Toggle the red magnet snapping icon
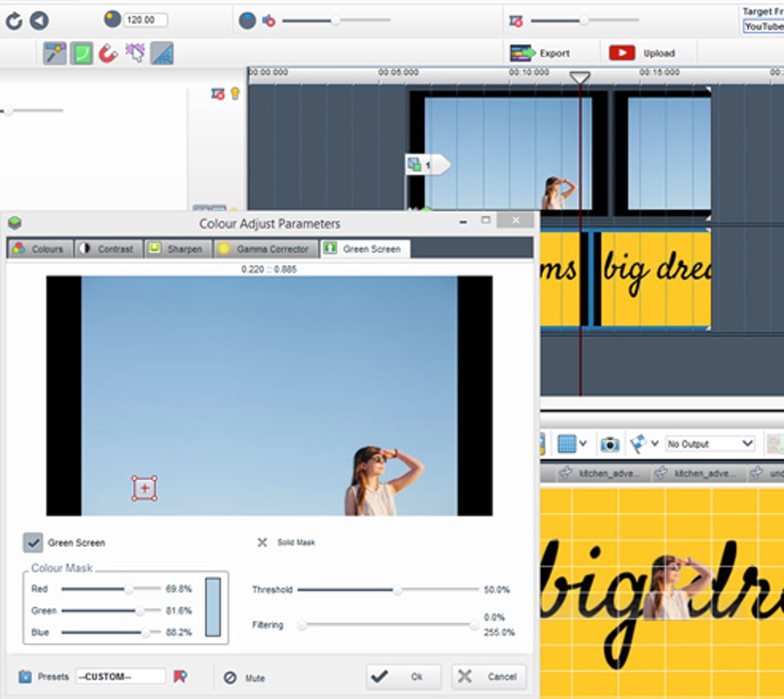 pyautogui.click(x=108, y=53)
